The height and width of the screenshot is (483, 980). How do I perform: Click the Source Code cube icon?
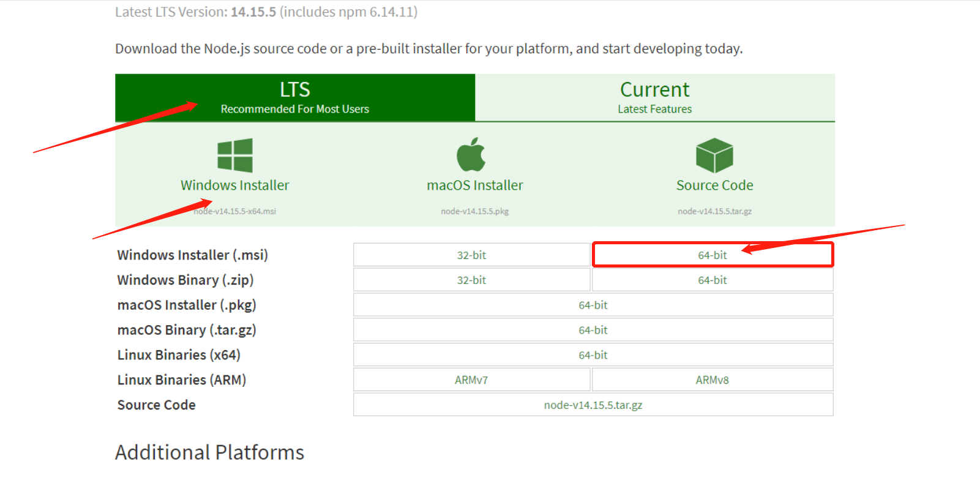(x=714, y=155)
